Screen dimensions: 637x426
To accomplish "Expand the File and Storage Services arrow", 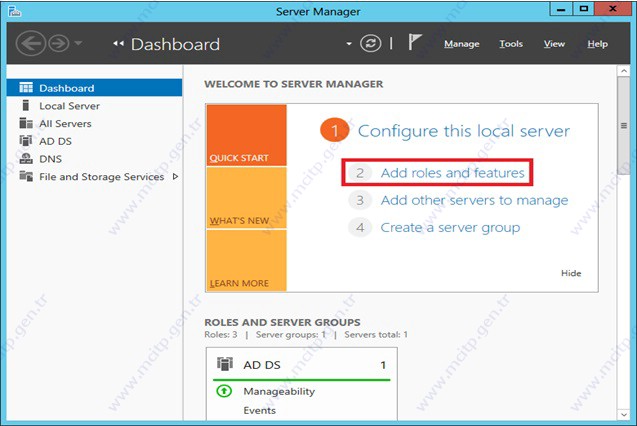I will (x=175, y=177).
